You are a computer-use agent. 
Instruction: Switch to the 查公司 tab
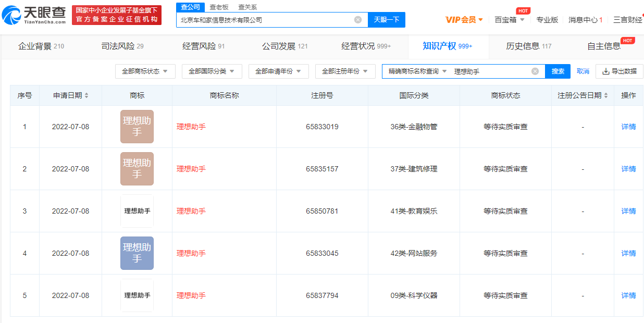(x=190, y=7)
